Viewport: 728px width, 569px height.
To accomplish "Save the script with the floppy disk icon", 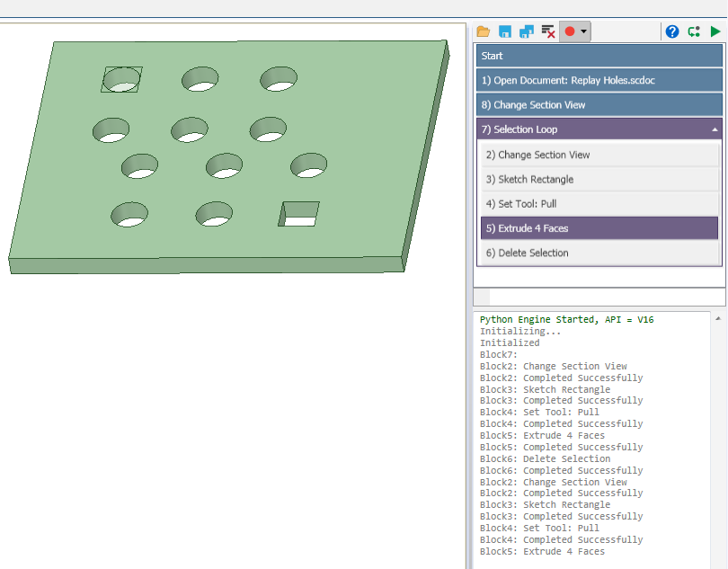I will [505, 31].
